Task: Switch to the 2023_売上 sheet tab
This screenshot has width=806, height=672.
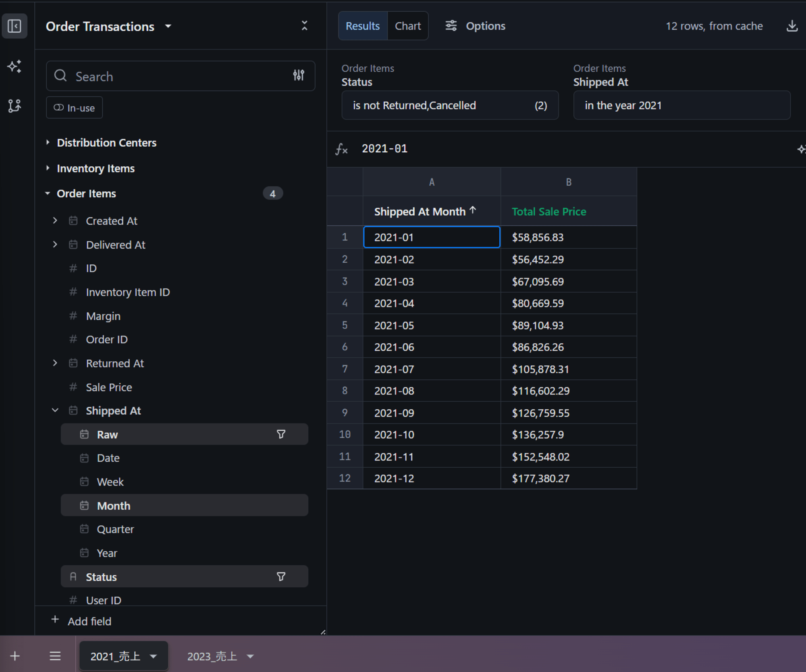Action: coord(212,656)
